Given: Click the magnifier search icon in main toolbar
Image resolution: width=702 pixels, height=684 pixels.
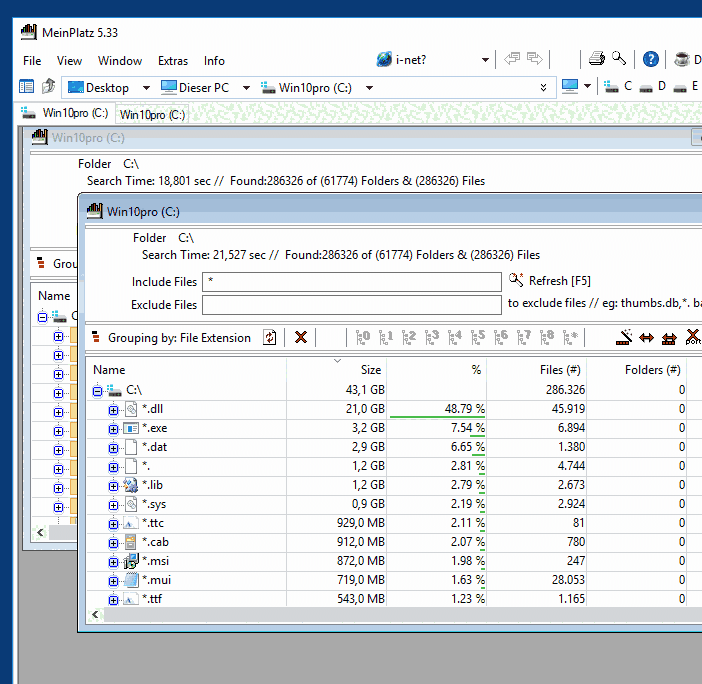Looking at the screenshot, I should click(619, 59).
